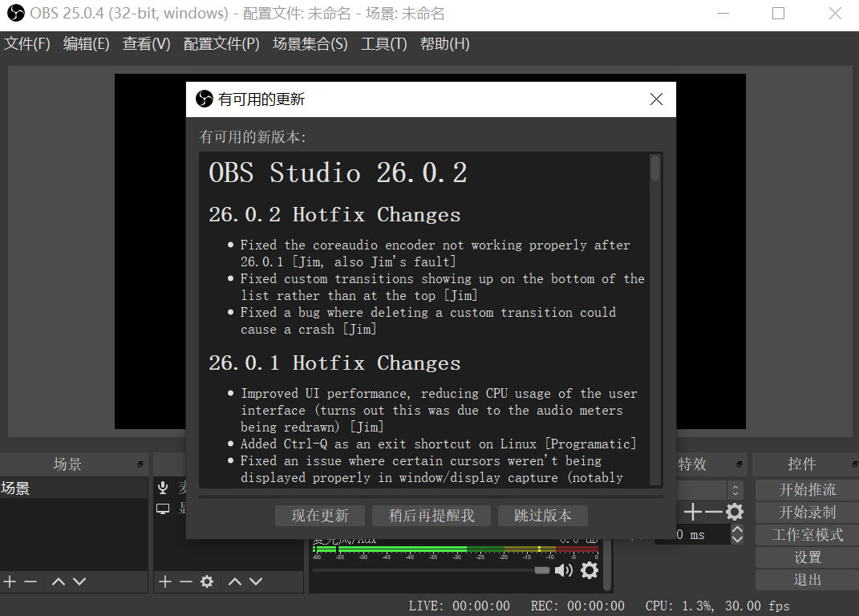Start streaming with 开始推流
Viewport: 859px width, 616px height.
point(807,490)
